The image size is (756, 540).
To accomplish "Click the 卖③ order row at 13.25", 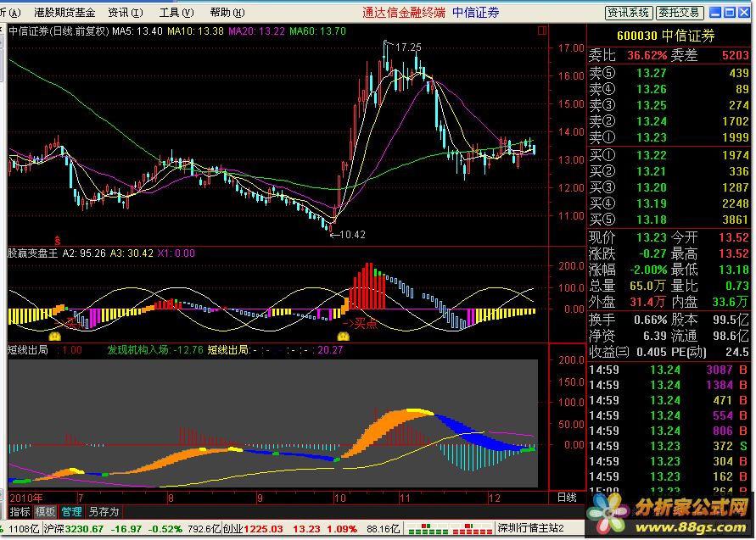I will pyautogui.click(x=669, y=105).
